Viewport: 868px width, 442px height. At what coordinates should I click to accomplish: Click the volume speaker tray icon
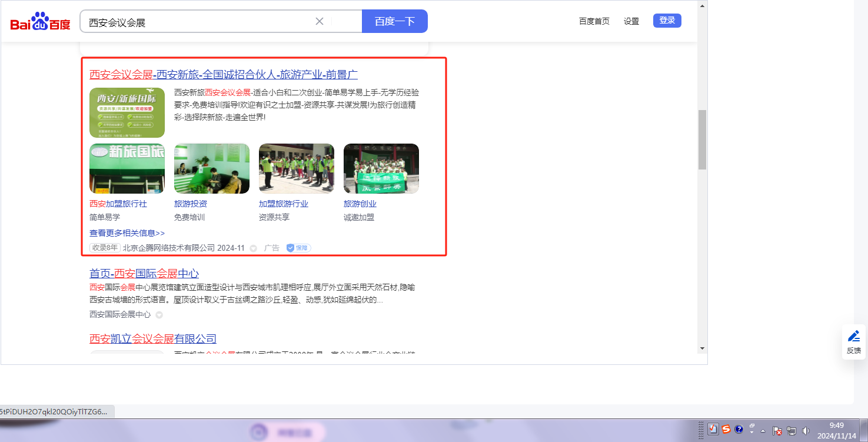[806, 430]
